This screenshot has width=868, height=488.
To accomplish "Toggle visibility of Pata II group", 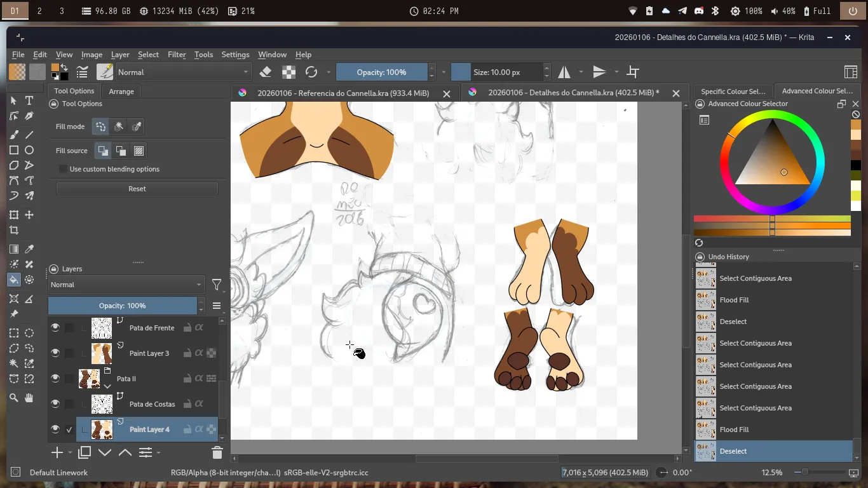I will point(55,379).
